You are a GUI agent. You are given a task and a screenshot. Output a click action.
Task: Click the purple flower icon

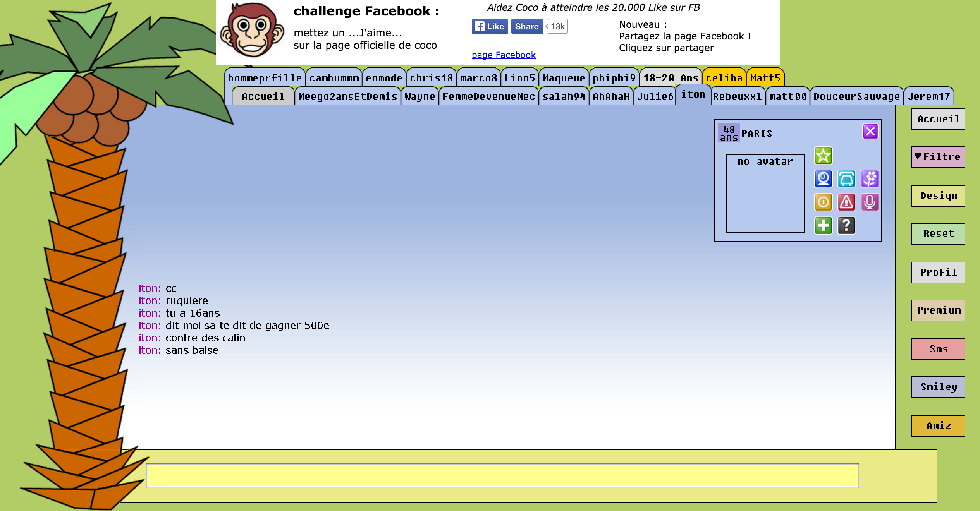pos(870,179)
